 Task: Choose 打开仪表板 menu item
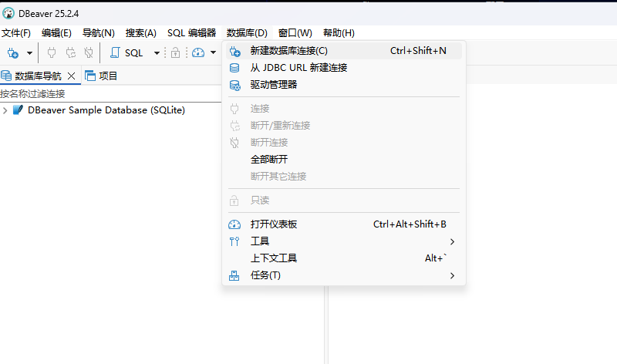coord(344,224)
